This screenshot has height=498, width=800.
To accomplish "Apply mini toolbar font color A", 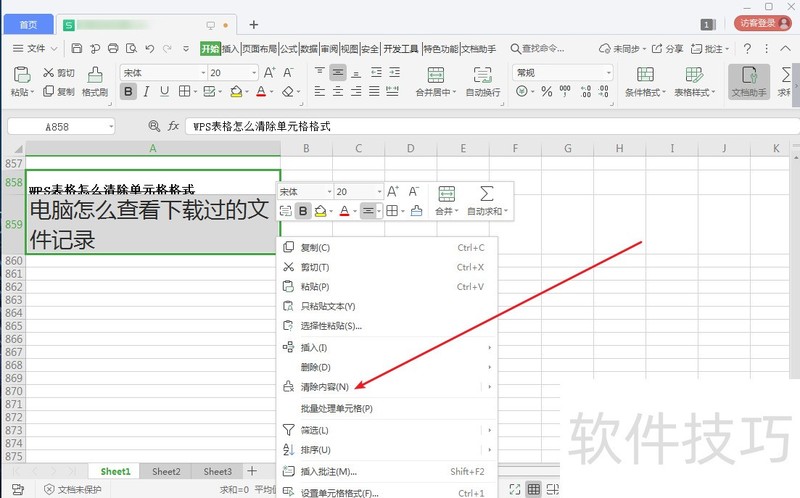I will pyautogui.click(x=344, y=211).
